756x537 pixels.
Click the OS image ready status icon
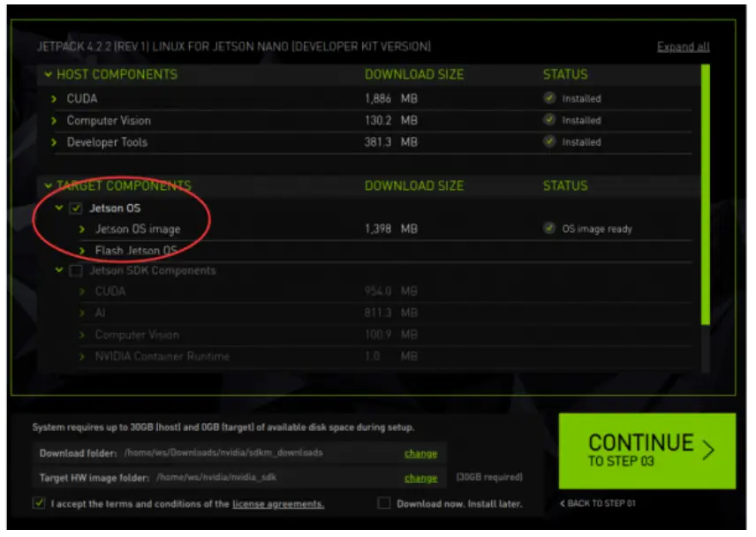[549, 228]
